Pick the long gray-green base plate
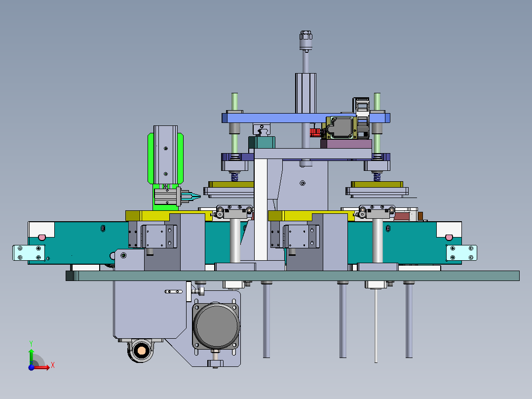 coord(293,276)
